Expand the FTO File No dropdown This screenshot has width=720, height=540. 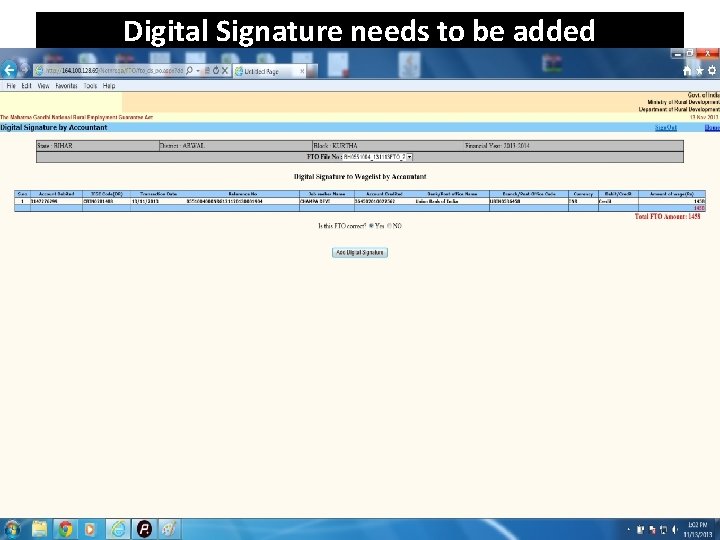409,157
